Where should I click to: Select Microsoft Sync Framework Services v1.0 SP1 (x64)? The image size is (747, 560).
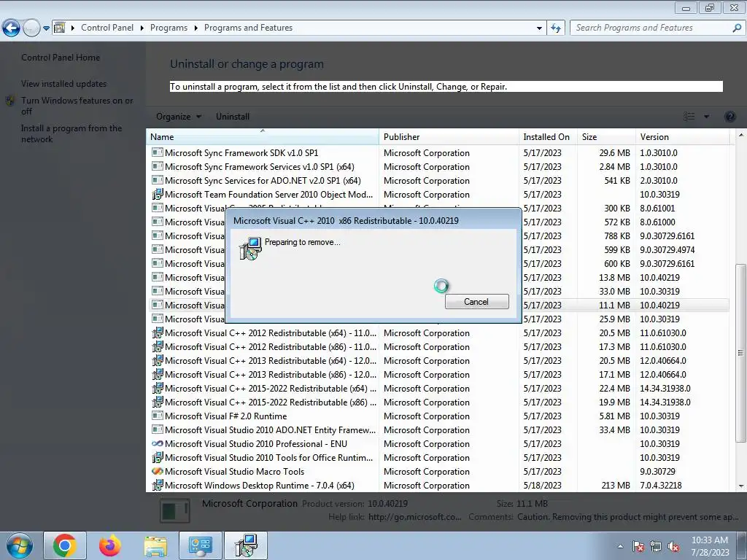[x=439, y=167]
